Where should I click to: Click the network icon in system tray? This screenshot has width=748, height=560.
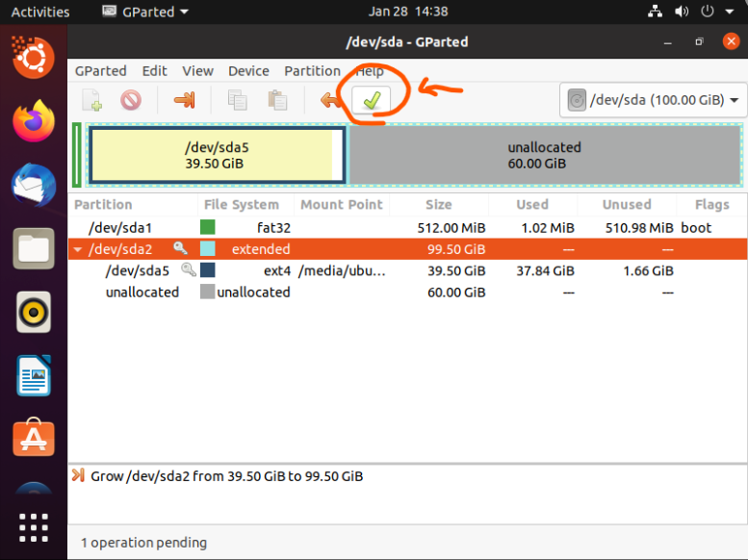pyautogui.click(x=655, y=12)
